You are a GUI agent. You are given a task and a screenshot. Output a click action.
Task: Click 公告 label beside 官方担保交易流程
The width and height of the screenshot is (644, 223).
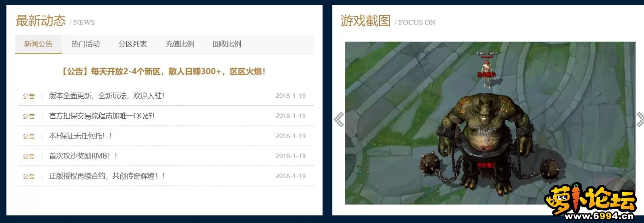coord(29,116)
